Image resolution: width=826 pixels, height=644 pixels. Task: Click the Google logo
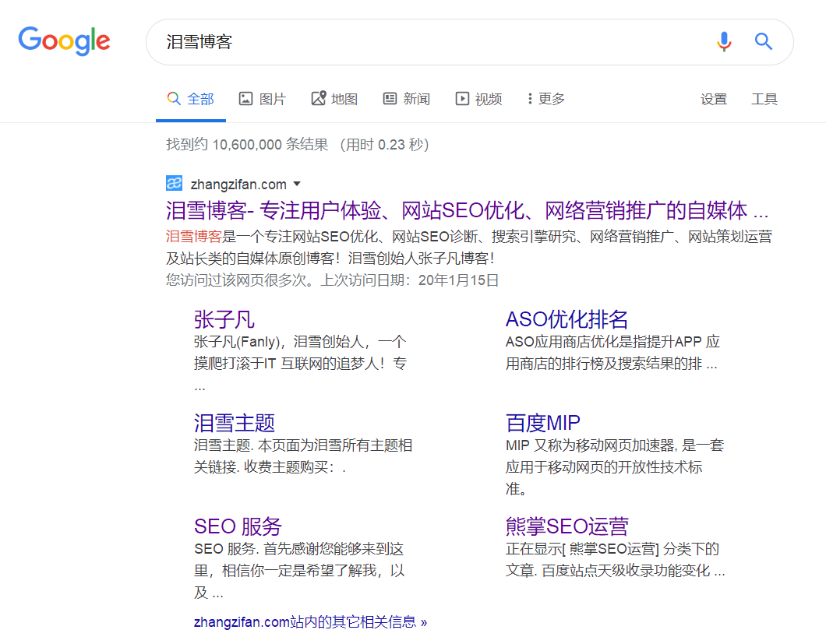pyautogui.click(x=64, y=41)
